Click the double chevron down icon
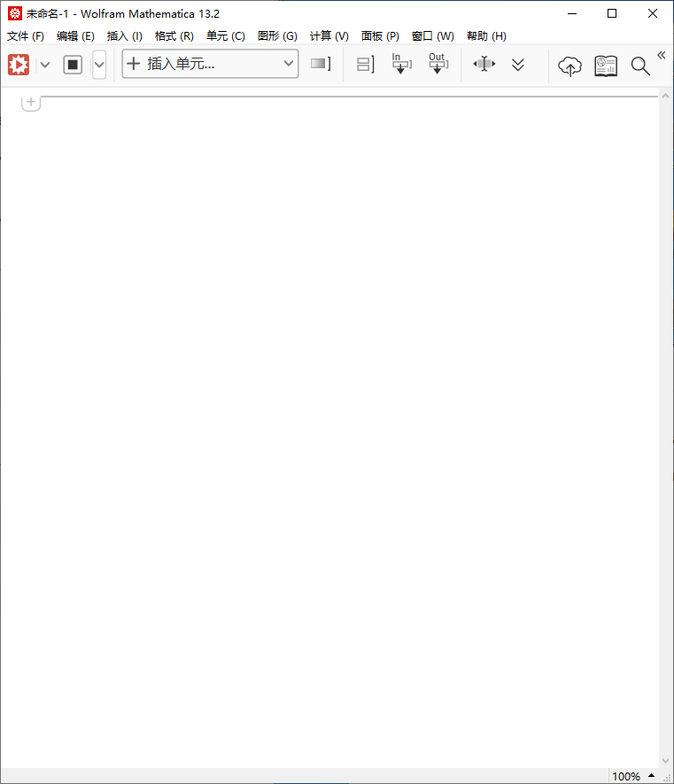 pos(518,65)
